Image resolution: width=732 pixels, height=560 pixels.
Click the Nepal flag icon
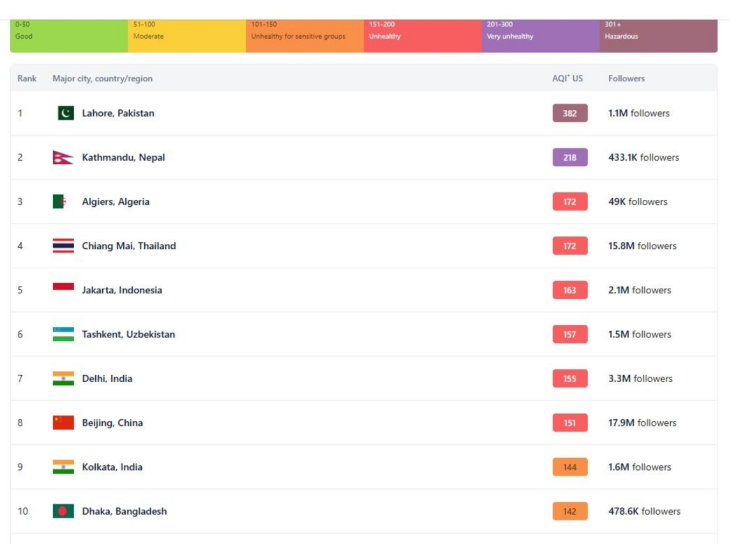(62, 157)
